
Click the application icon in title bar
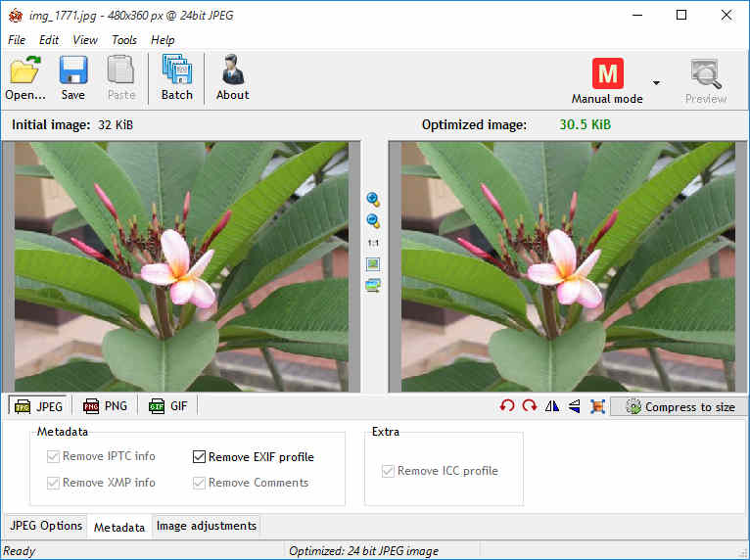click(16, 16)
